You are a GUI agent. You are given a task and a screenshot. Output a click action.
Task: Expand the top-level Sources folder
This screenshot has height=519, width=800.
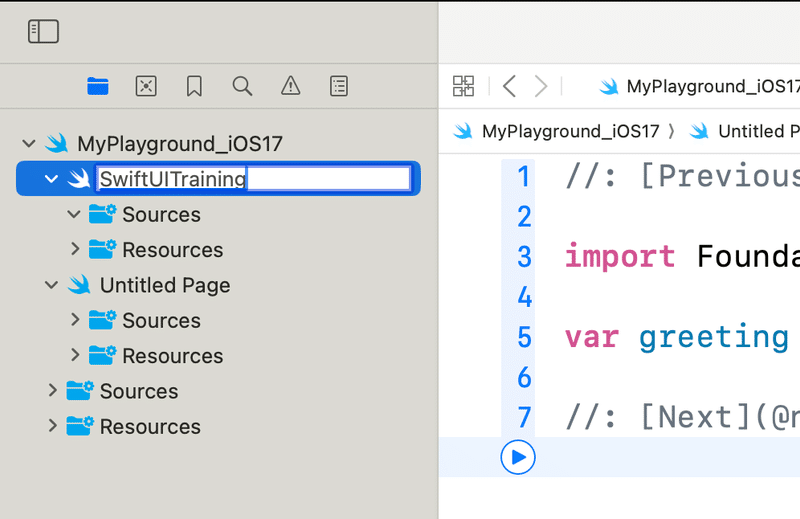coord(53,390)
